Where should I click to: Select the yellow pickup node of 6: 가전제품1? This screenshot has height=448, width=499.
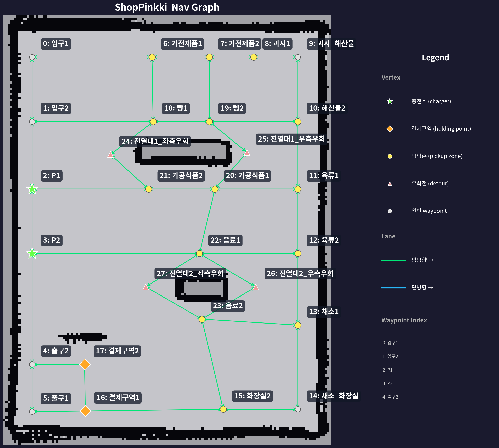(x=152, y=57)
